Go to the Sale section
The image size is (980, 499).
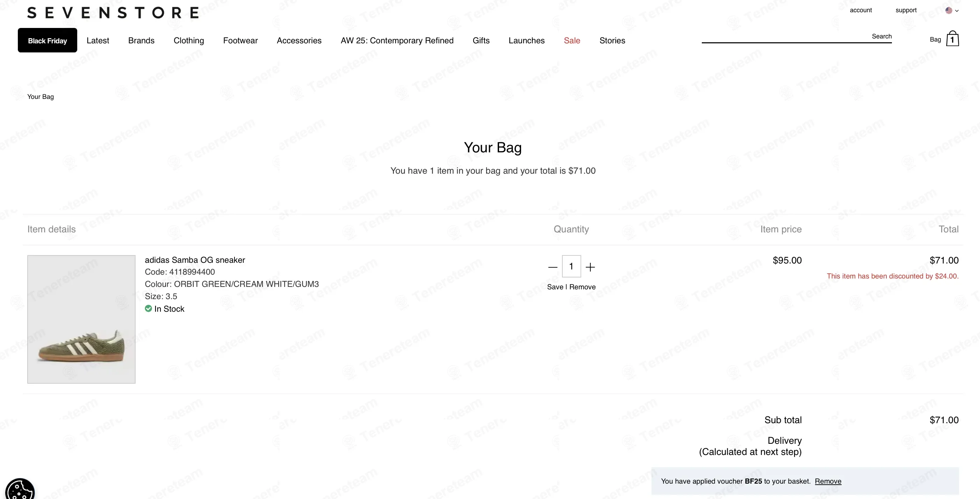pyautogui.click(x=571, y=40)
